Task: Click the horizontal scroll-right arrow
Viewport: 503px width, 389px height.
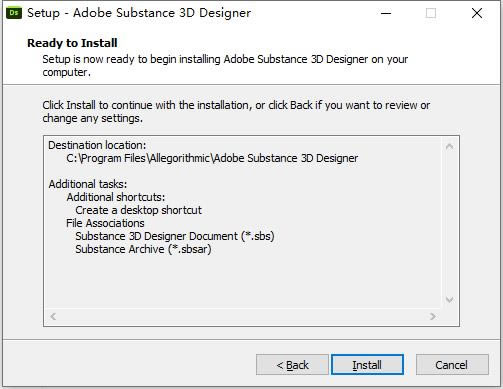Action: click(x=433, y=316)
